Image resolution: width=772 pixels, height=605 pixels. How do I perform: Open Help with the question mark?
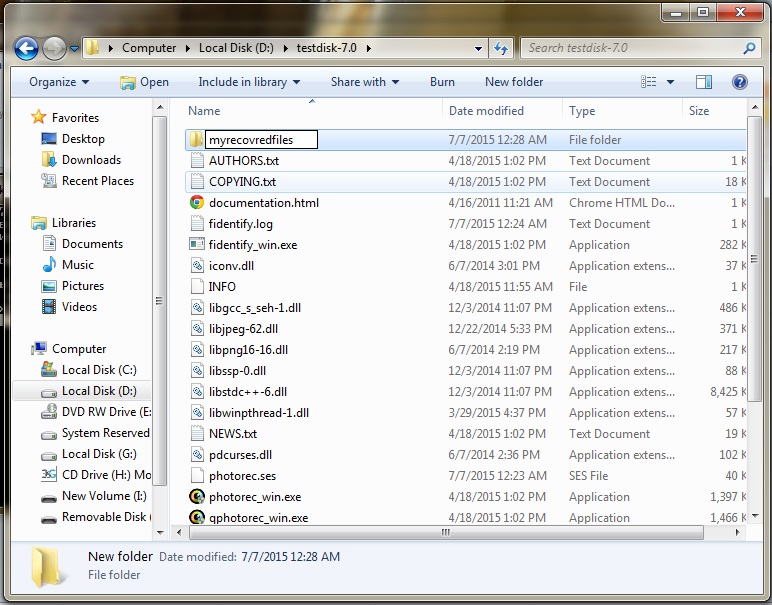(740, 82)
